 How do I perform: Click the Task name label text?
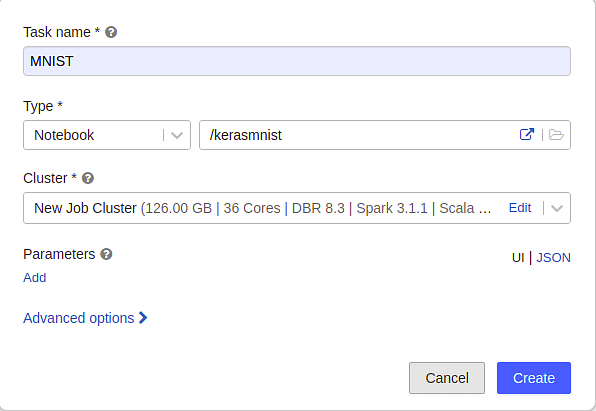click(57, 32)
